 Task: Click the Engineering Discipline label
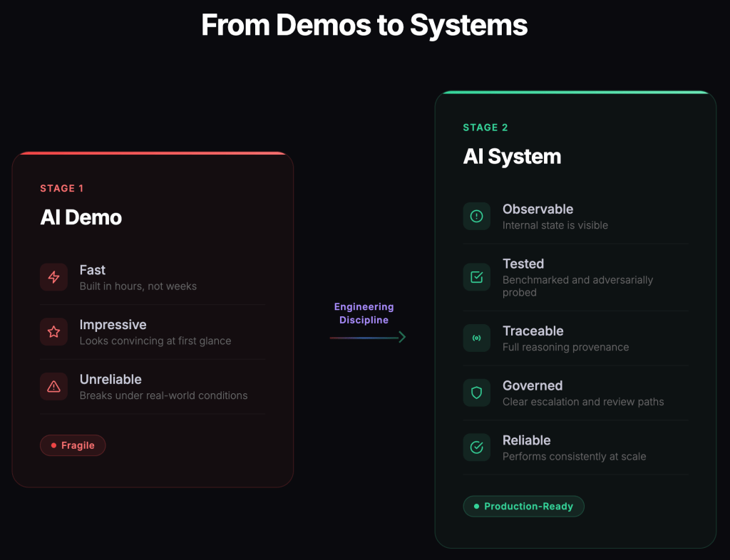[x=364, y=313]
